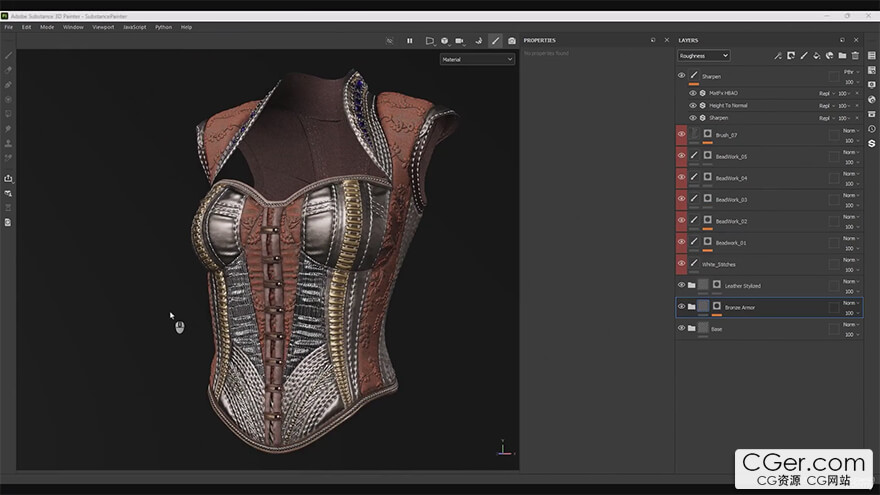Screen dimensions: 880x495
Task: Click the Base folder layer thumbnail
Action: coord(703,328)
